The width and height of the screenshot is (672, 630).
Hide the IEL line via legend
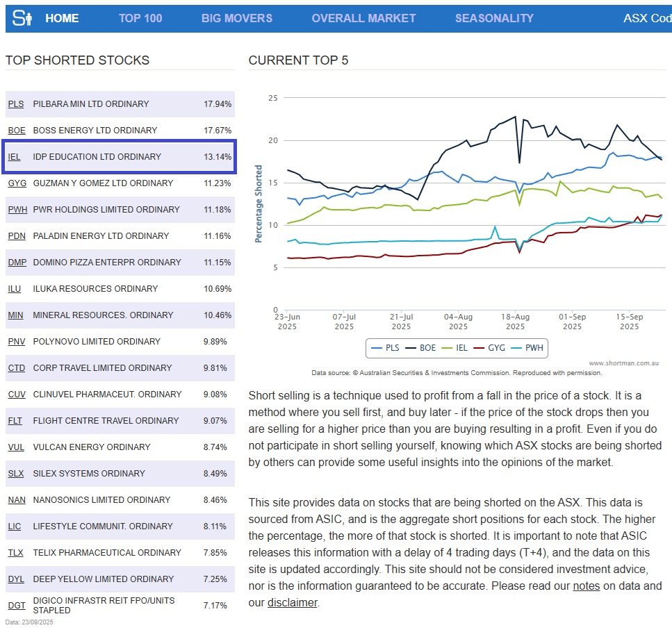click(x=454, y=348)
